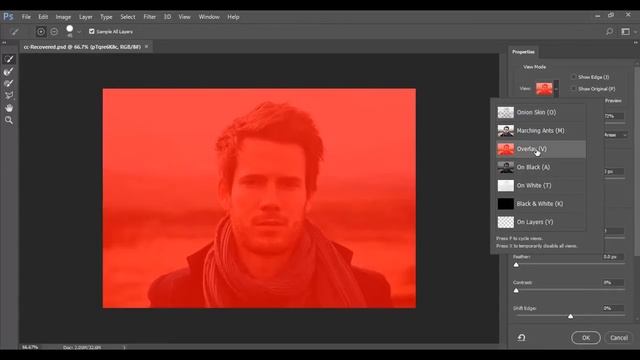This screenshot has width=640, height=360.
Task: Click the tool preset brush icon in options bar
Action: [x=14, y=31]
